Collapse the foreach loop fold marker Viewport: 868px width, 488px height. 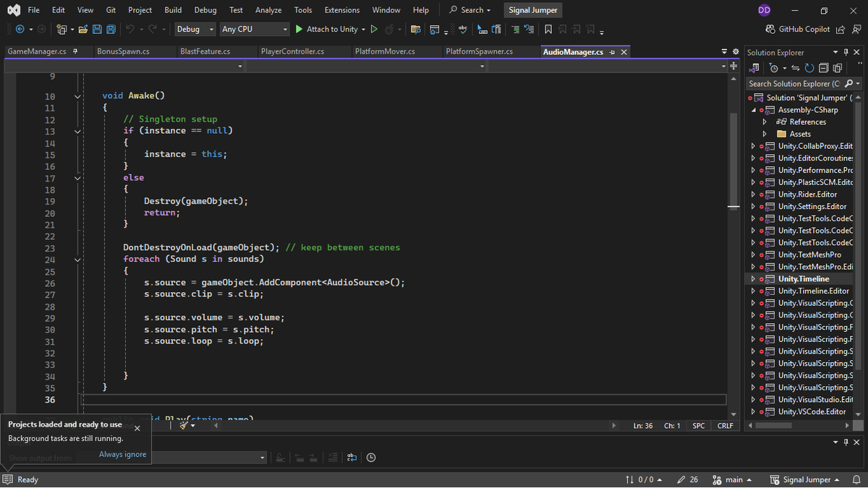pos(77,260)
